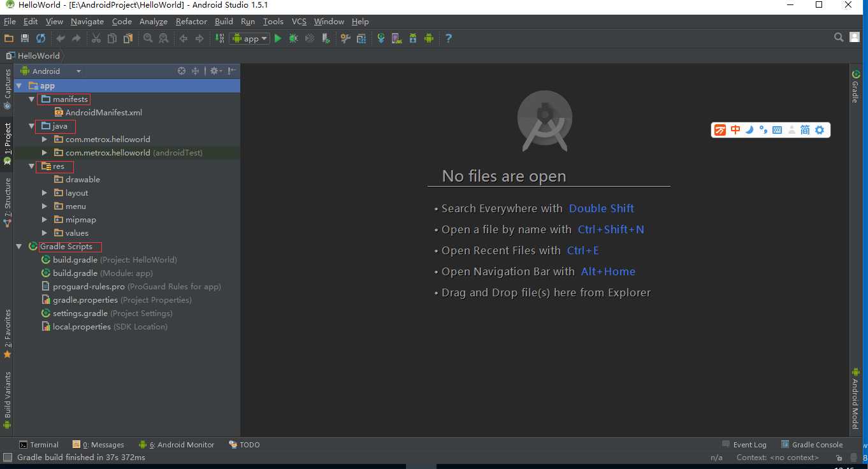Click the Undo arrow icon
868x469 pixels.
coord(61,38)
